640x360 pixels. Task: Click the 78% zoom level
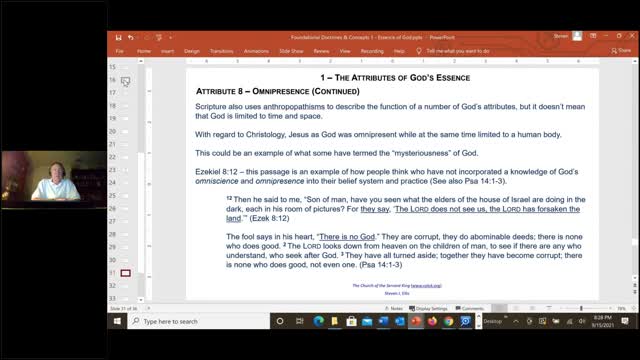click(621, 309)
